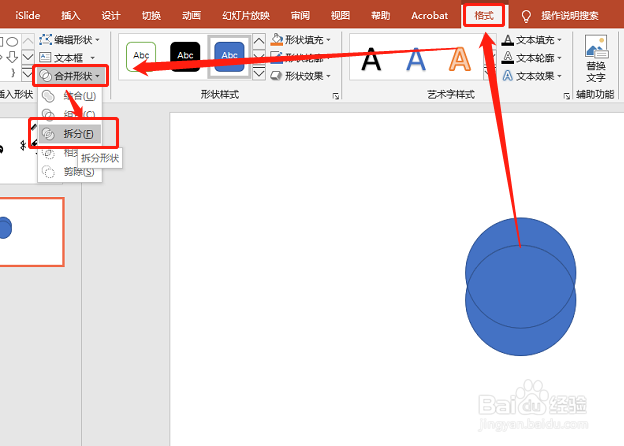The width and height of the screenshot is (624, 446).
Task: Open the 幻灯片放映 tab
Action: tap(246, 16)
